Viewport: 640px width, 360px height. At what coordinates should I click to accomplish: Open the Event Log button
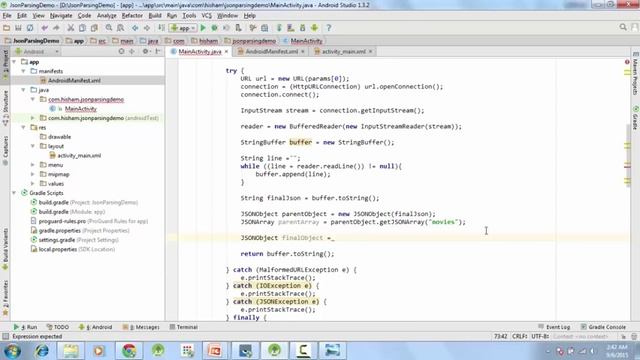tap(554, 327)
